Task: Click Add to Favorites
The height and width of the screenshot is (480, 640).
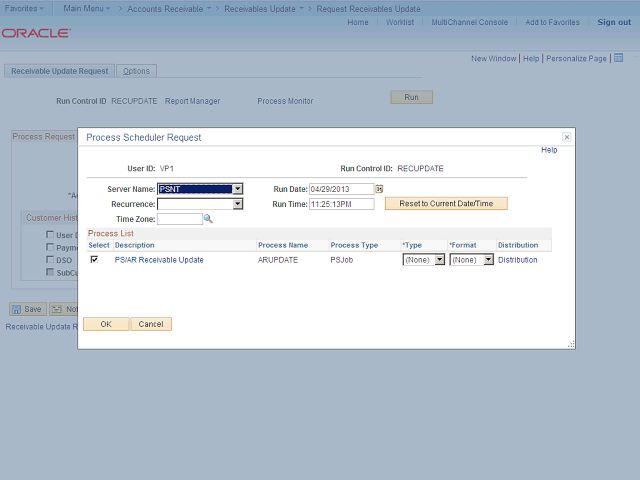Action: coord(552,22)
